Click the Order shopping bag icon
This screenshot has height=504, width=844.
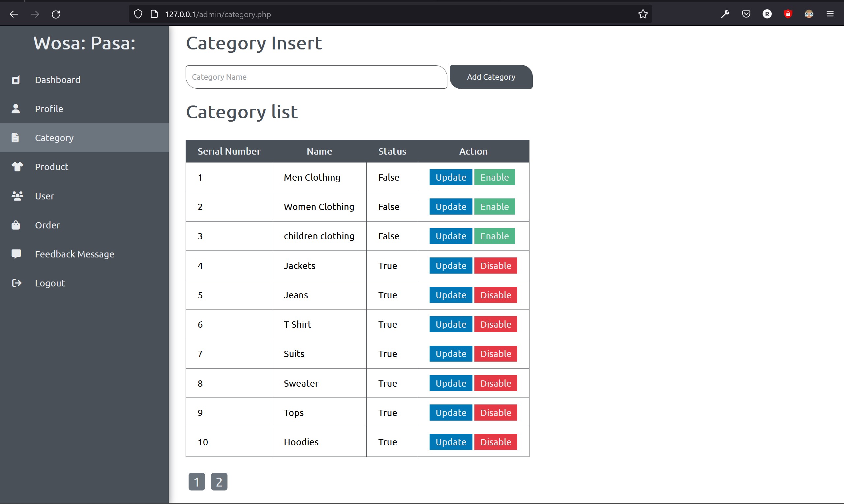(15, 225)
